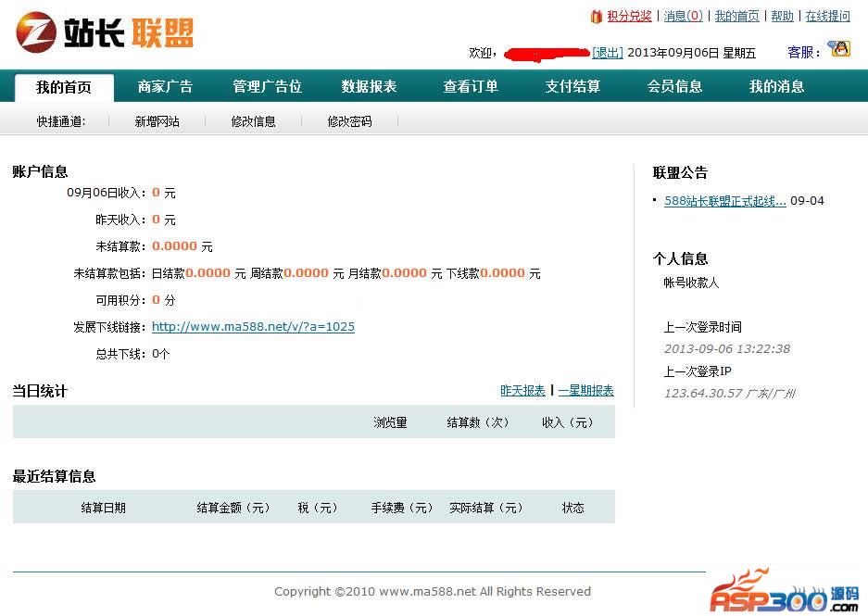Click the 客服 label

coord(804,53)
